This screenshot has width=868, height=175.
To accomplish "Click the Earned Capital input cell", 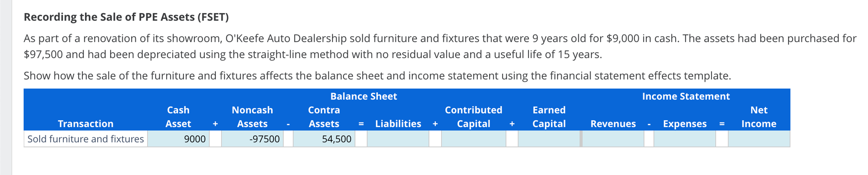I will [x=549, y=139].
